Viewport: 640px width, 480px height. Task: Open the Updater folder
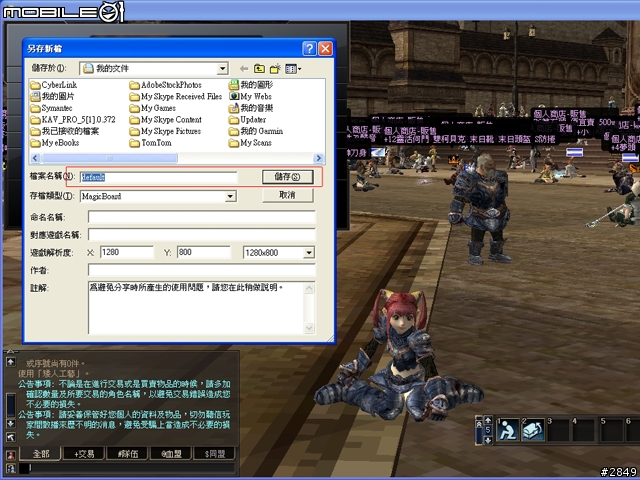click(248, 120)
